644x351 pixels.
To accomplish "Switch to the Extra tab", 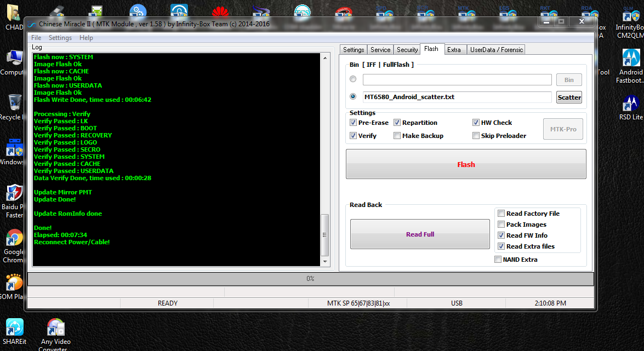I will [454, 50].
